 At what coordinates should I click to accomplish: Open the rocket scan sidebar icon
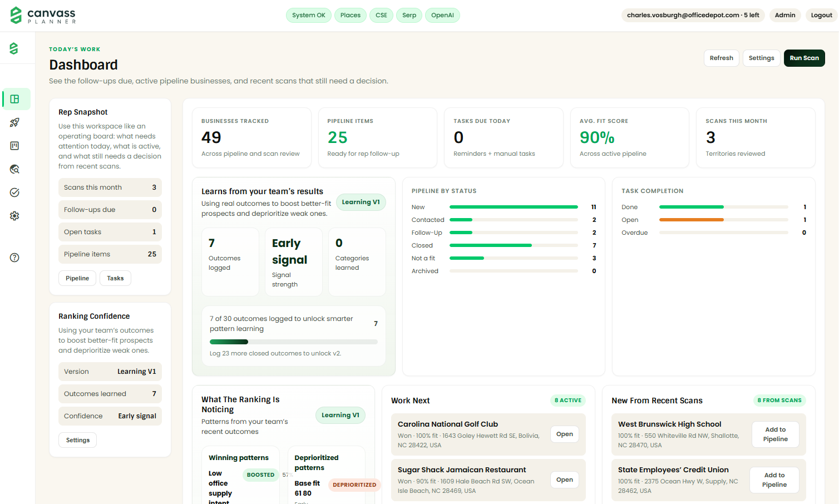15,122
